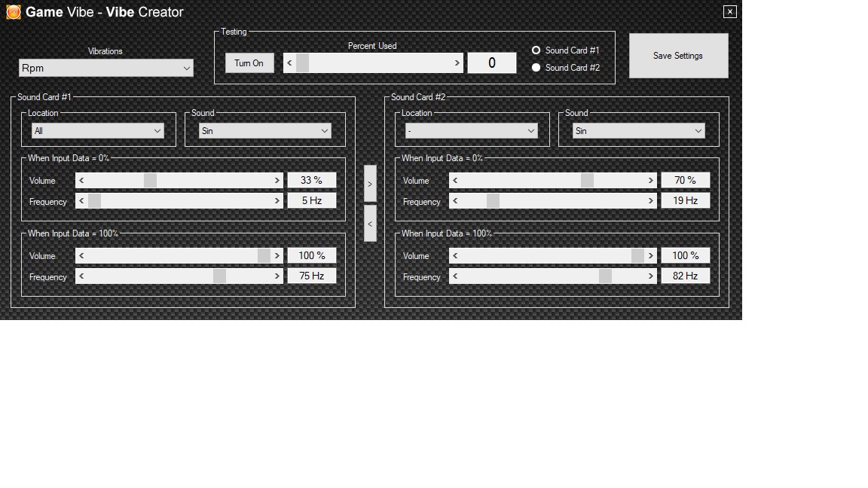Click the Percent Used slider thumb
The image size is (868, 488).
point(302,63)
